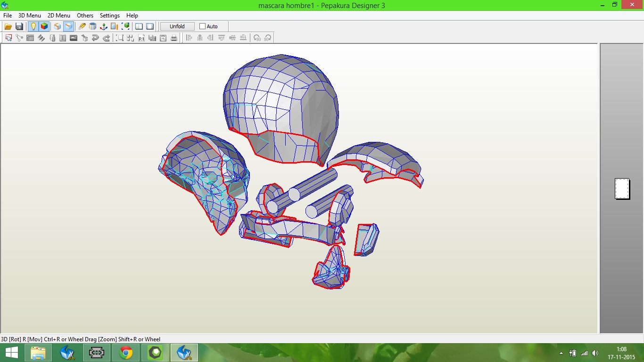644x362 pixels.
Task: Click the Open file folder icon
Action: click(8, 26)
